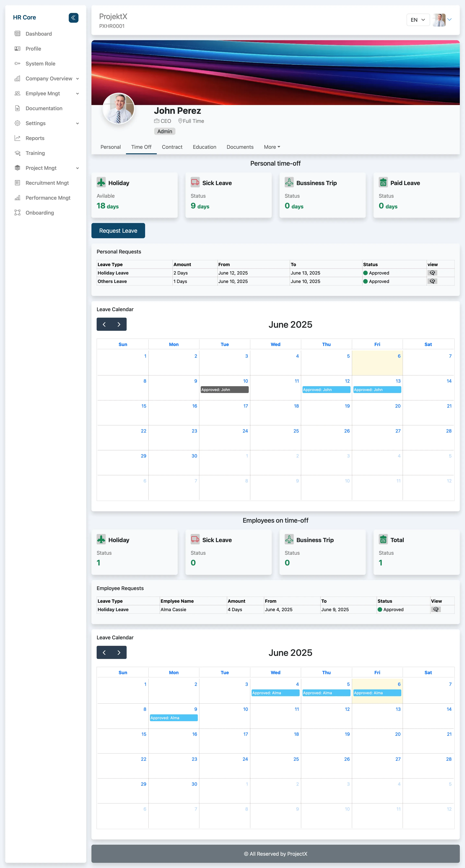The height and width of the screenshot is (868, 465).
Task: Click employees Sick Leave icon
Action: [195, 539]
